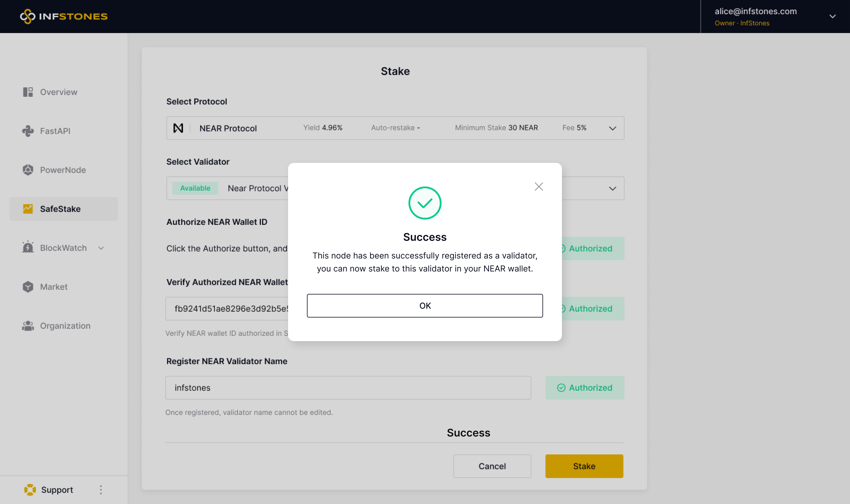Click the InfStones logo in header
The width and height of the screenshot is (850, 504).
pyautogui.click(x=64, y=16)
